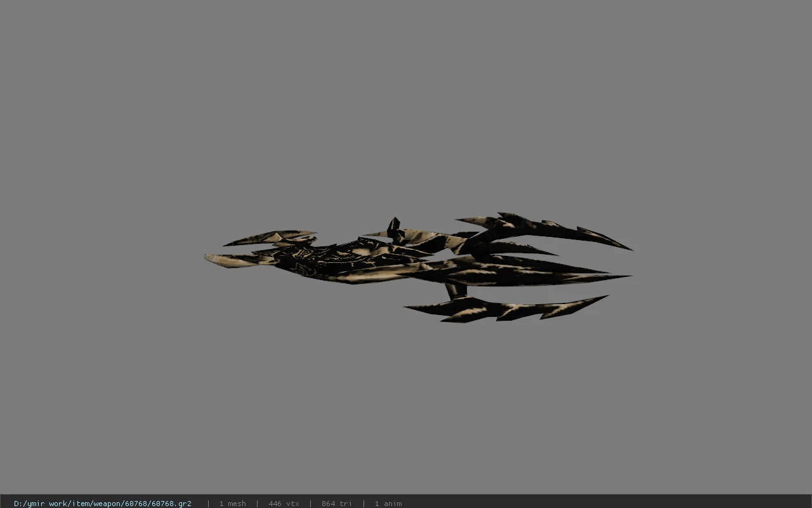812x508 pixels.
Task: Click file path 'D:/ymir work/item/weapon/60768/60768.gr2'
Action: pos(103,504)
